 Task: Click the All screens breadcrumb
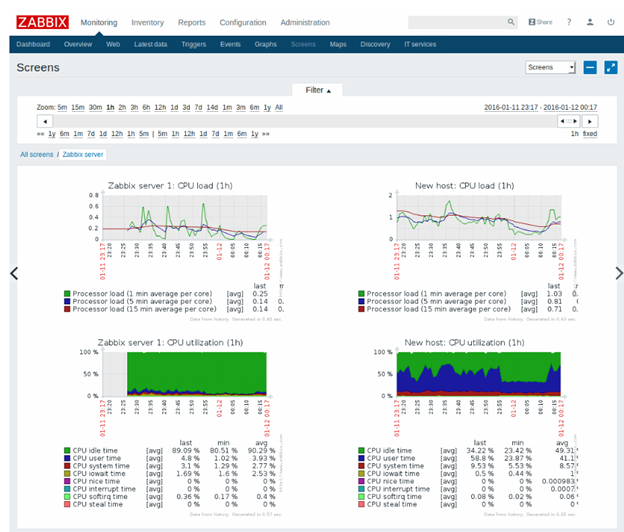(37, 154)
